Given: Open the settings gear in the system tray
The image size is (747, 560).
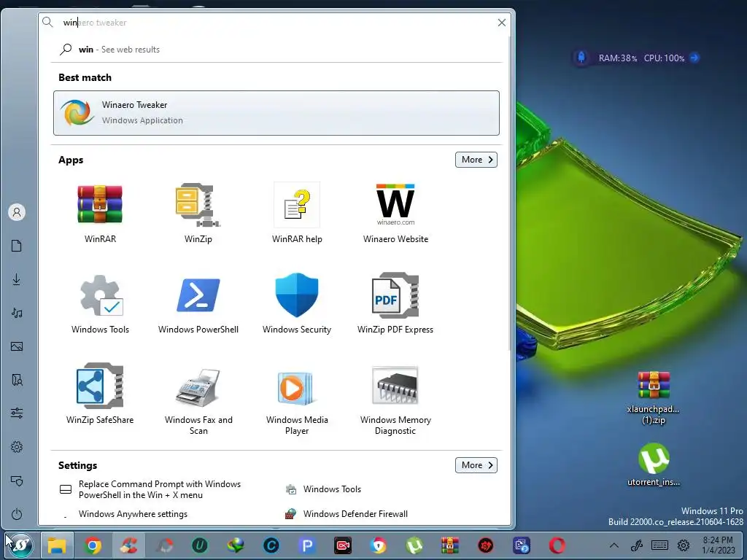Looking at the screenshot, I should click(x=684, y=545).
